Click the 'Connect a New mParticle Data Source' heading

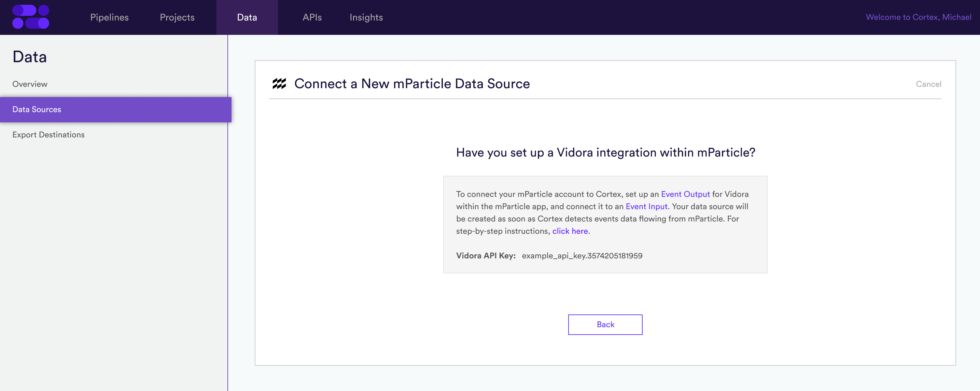(411, 84)
